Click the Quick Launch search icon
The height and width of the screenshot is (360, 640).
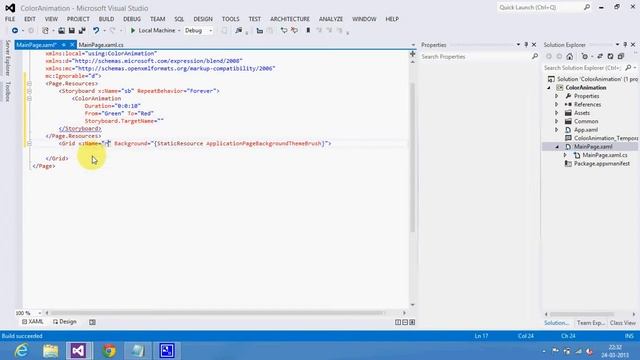[x=587, y=7]
